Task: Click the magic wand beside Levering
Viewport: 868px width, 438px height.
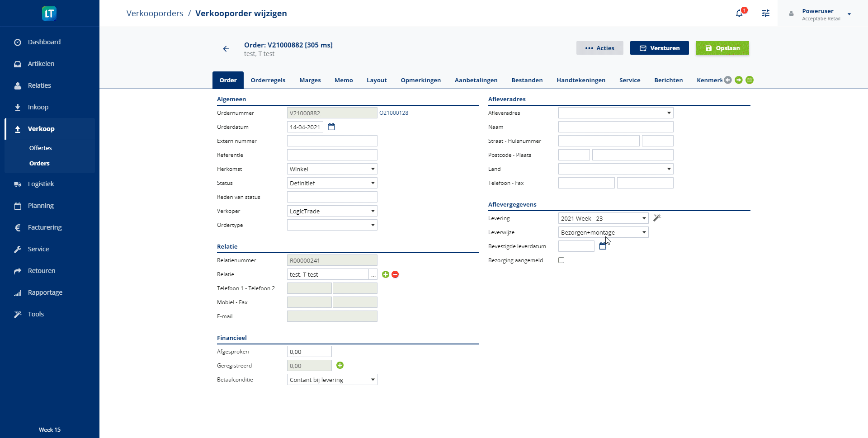Action: [x=657, y=218]
